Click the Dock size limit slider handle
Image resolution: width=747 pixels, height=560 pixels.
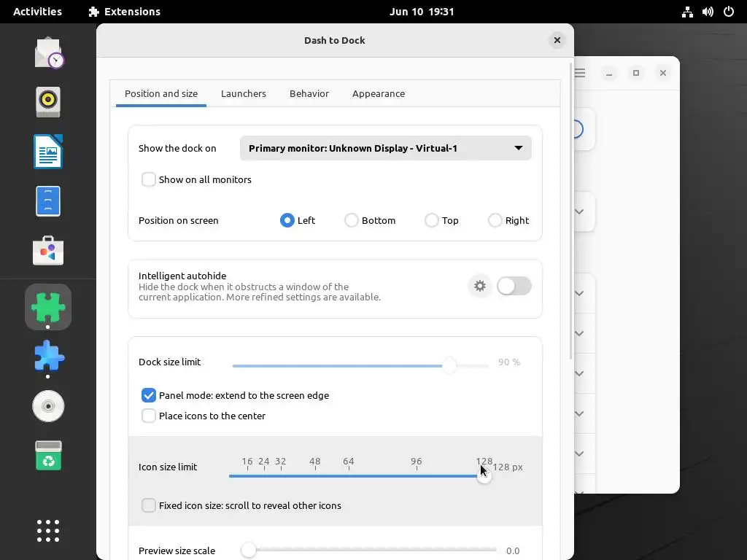pos(449,366)
